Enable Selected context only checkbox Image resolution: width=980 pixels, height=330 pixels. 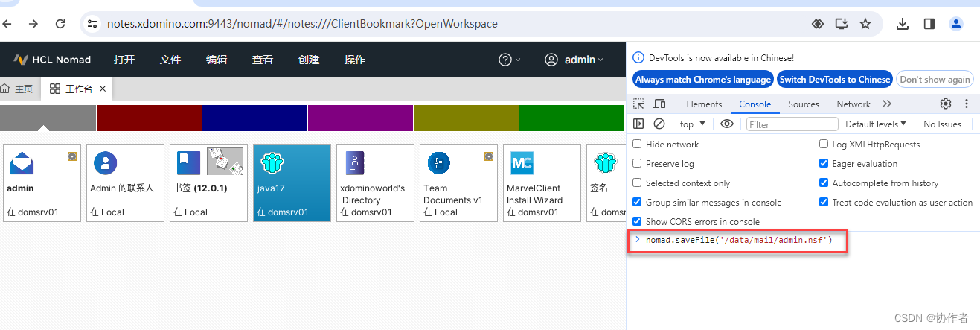click(637, 183)
